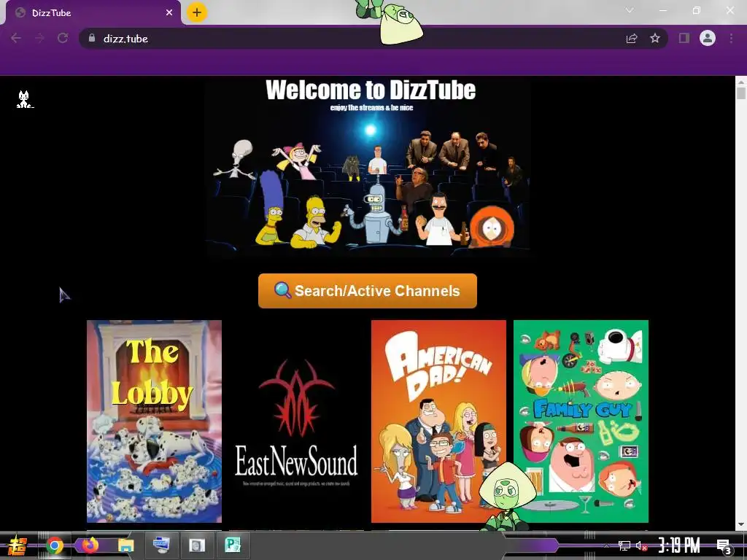Close the DizzTube tab

pos(169,13)
